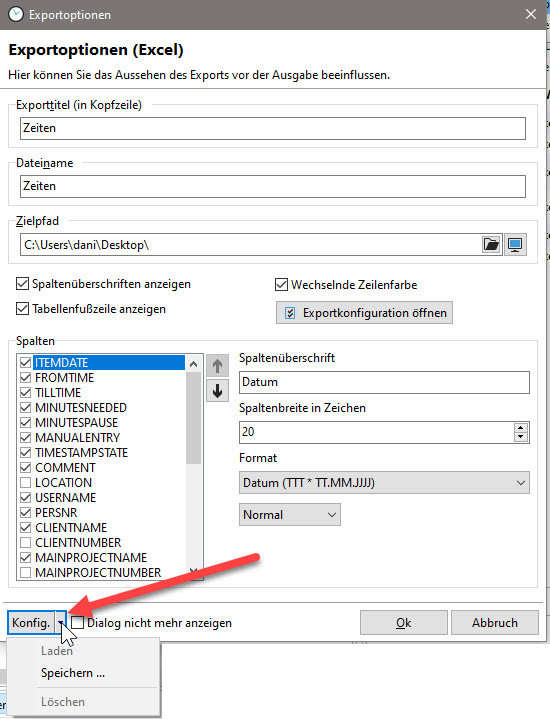550x719 pixels.
Task: Click the Zielpfad path field
Action: point(250,245)
